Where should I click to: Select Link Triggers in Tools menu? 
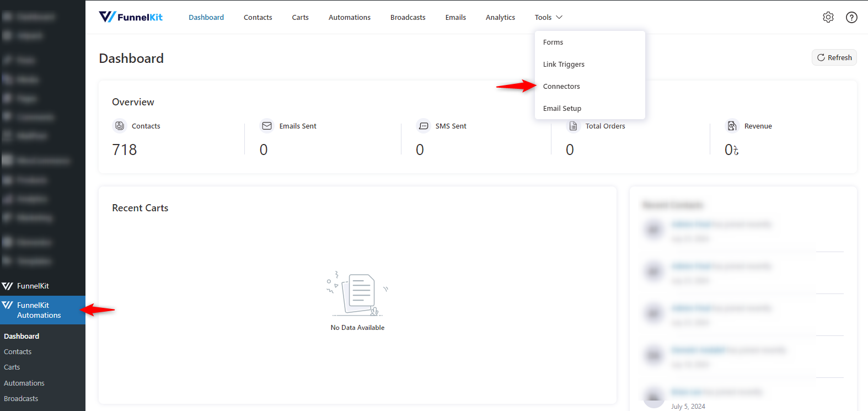(x=590, y=64)
